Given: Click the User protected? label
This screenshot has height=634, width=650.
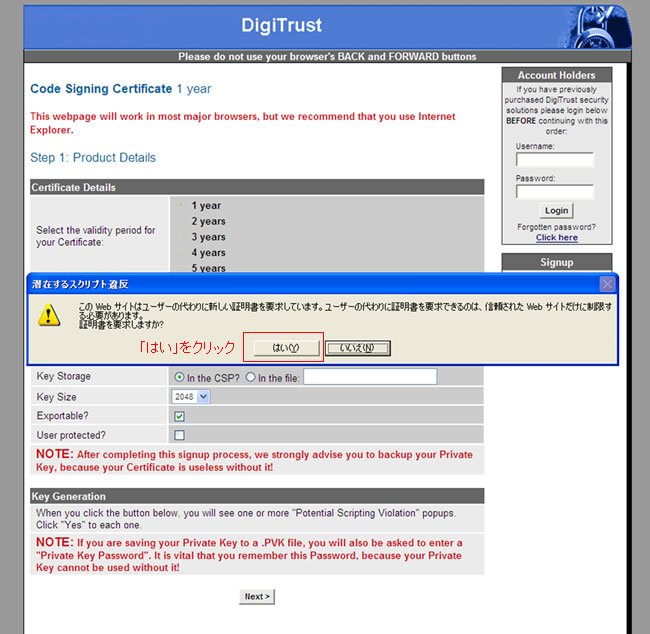Looking at the screenshot, I should (x=71, y=435).
